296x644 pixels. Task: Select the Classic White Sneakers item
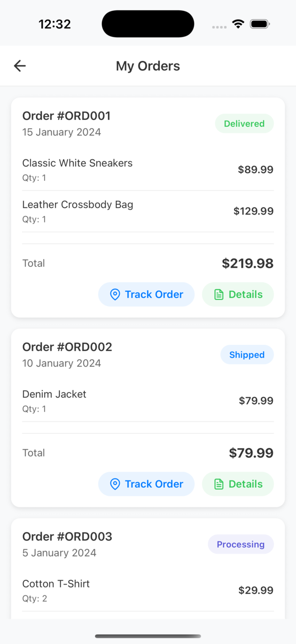(78, 164)
